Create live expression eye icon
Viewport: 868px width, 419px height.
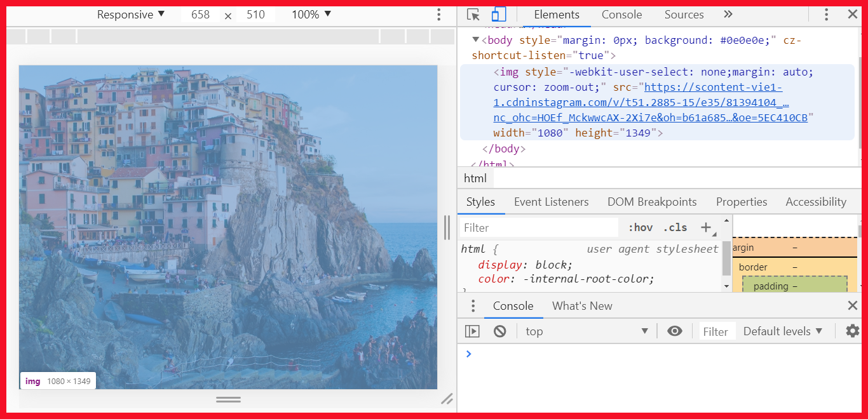675,331
